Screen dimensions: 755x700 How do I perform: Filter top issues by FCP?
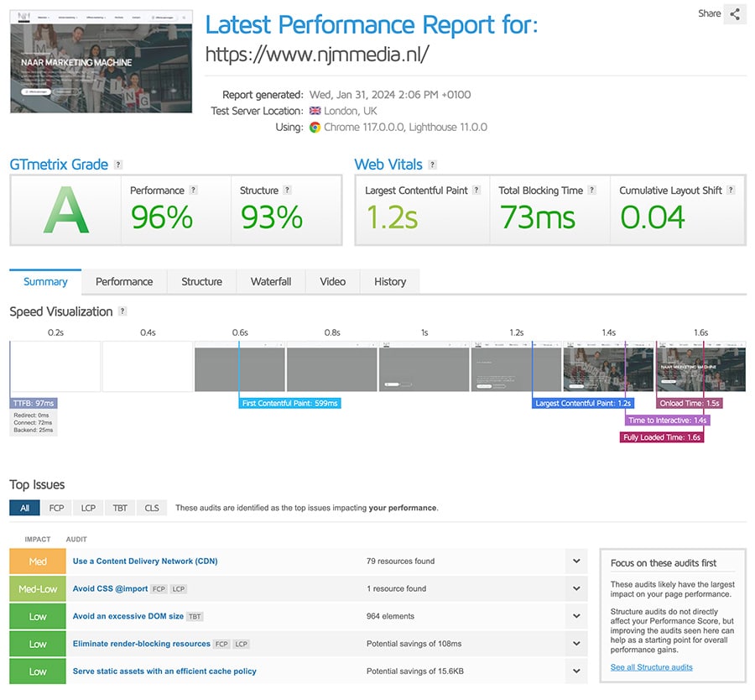(56, 508)
